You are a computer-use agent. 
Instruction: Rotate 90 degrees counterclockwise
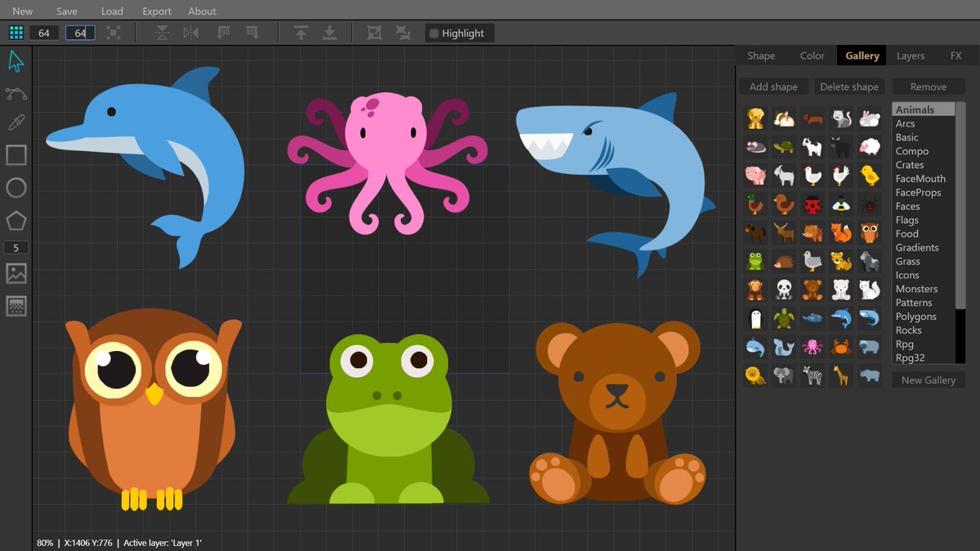point(223,33)
